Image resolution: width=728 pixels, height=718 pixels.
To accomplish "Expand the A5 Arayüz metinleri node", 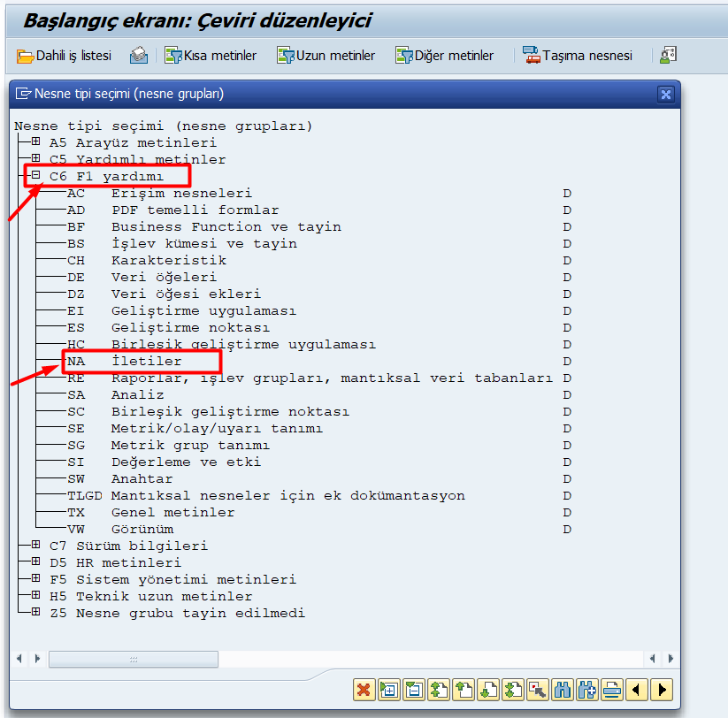I will point(35,141).
